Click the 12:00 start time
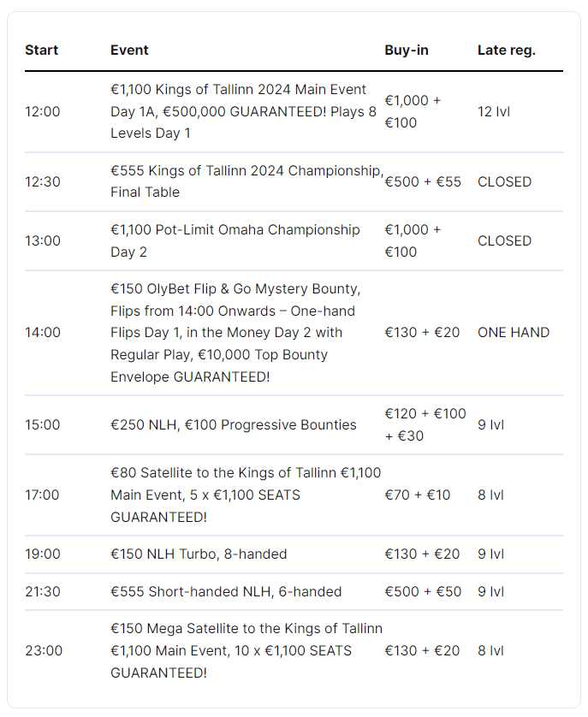 (43, 111)
